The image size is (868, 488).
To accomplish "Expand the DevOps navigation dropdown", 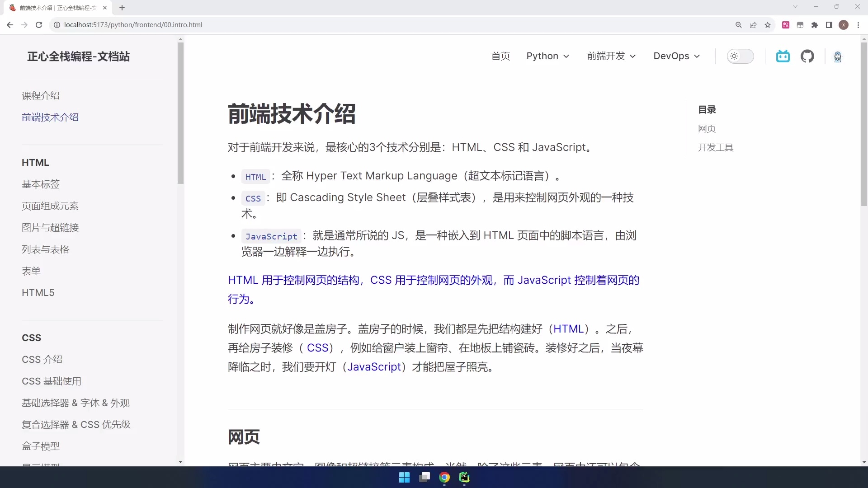I will click(676, 56).
